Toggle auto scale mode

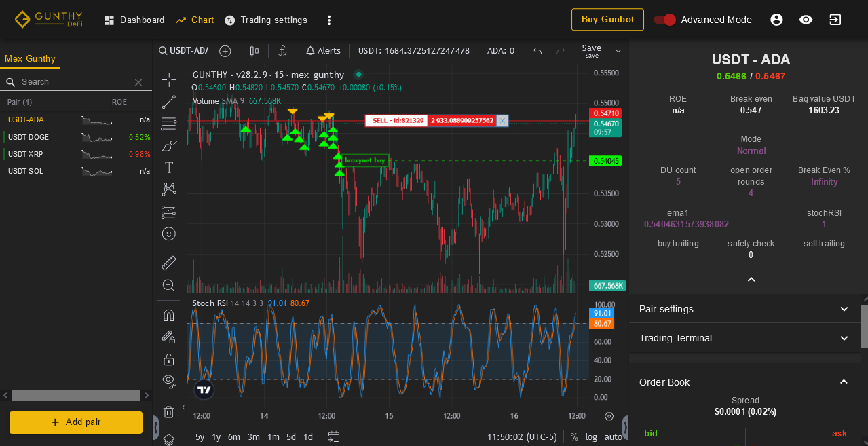[x=614, y=437]
